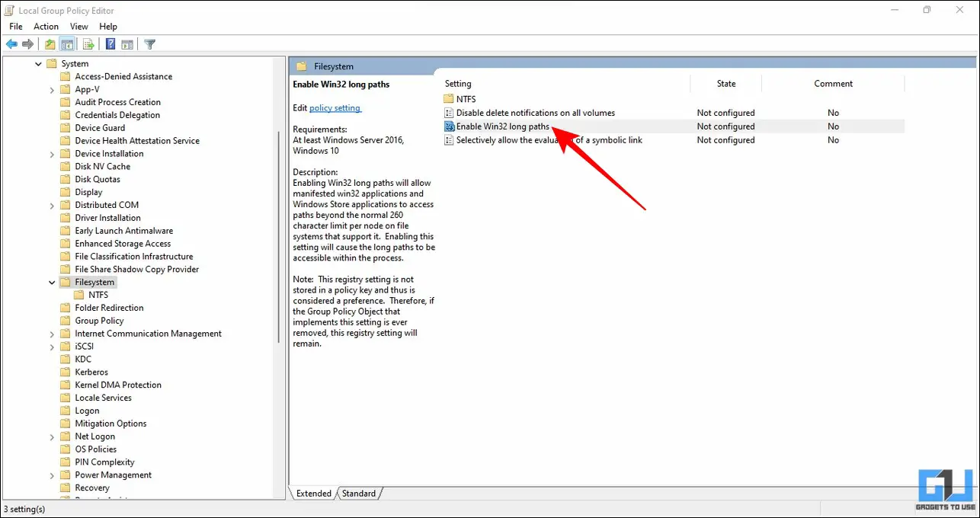Switch to the Standard tab
The height and width of the screenshot is (518, 980).
coord(359,494)
